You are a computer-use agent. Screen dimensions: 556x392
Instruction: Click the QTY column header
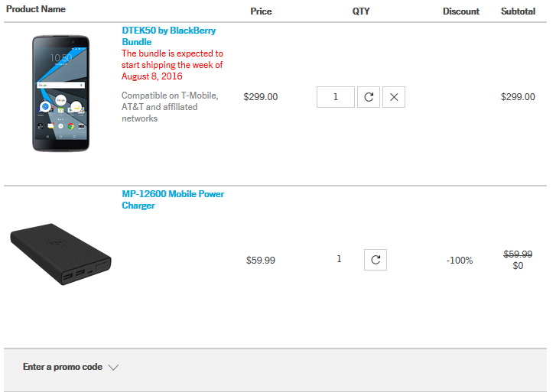click(361, 11)
